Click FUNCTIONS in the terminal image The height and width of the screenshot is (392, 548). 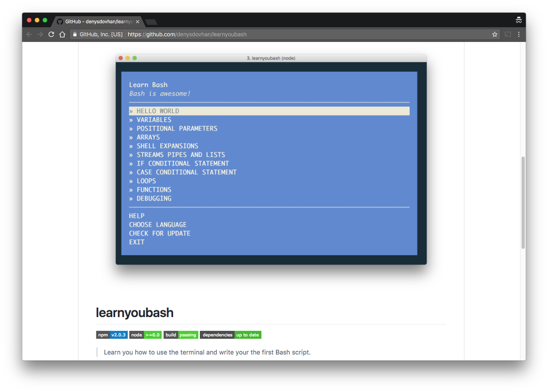point(154,190)
